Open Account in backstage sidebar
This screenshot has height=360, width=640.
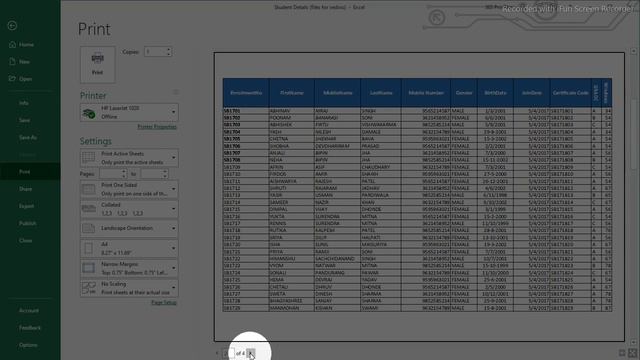pyautogui.click(x=30, y=311)
